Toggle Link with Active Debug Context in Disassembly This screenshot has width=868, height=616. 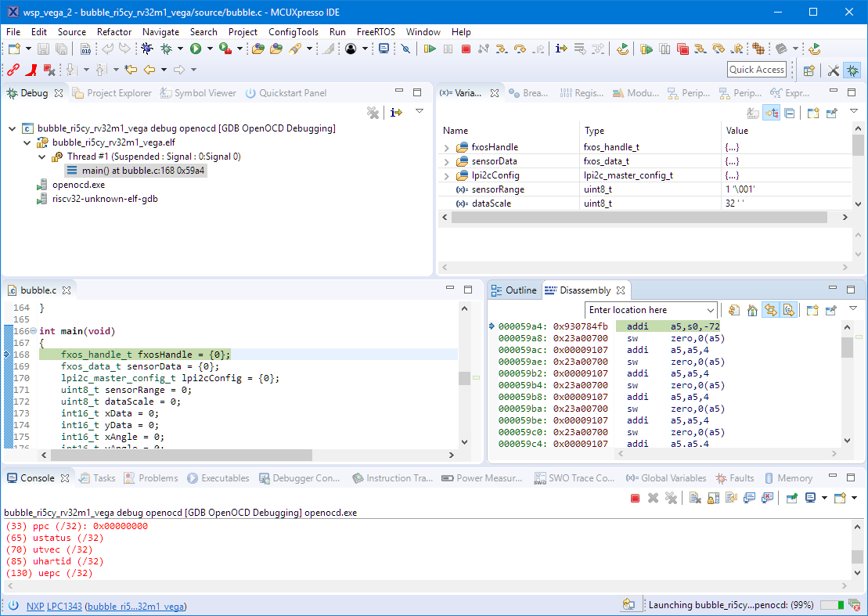[771, 310]
